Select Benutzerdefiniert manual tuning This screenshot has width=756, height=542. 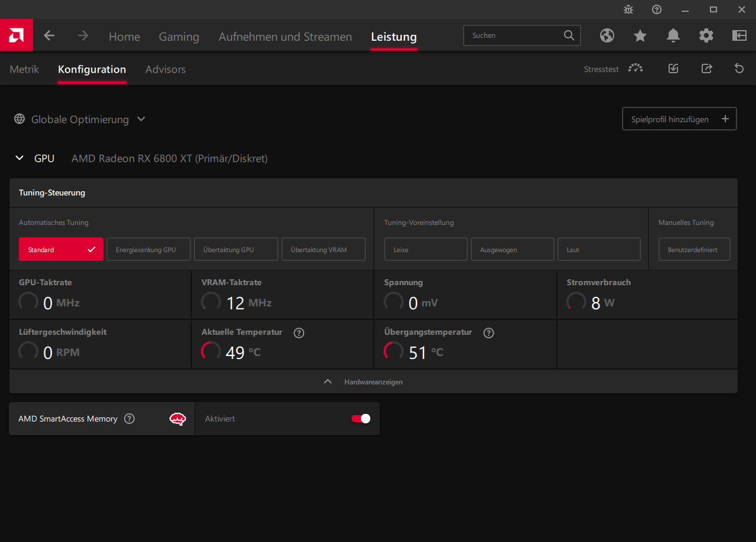click(x=695, y=249)
